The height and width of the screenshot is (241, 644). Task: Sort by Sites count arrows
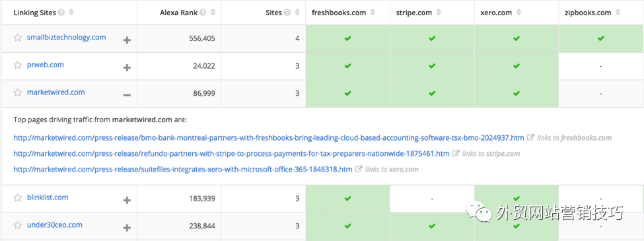(x=297, y=13)
